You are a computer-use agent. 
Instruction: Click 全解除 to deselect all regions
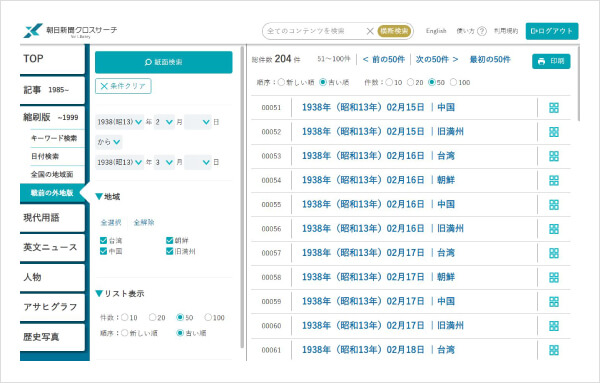point(144,222)
